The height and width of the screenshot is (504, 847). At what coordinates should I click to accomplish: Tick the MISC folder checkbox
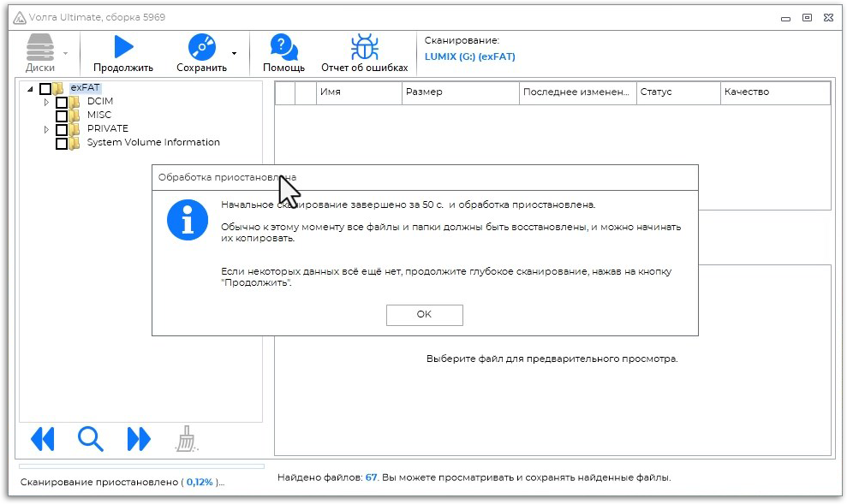[x=62, y=116]
